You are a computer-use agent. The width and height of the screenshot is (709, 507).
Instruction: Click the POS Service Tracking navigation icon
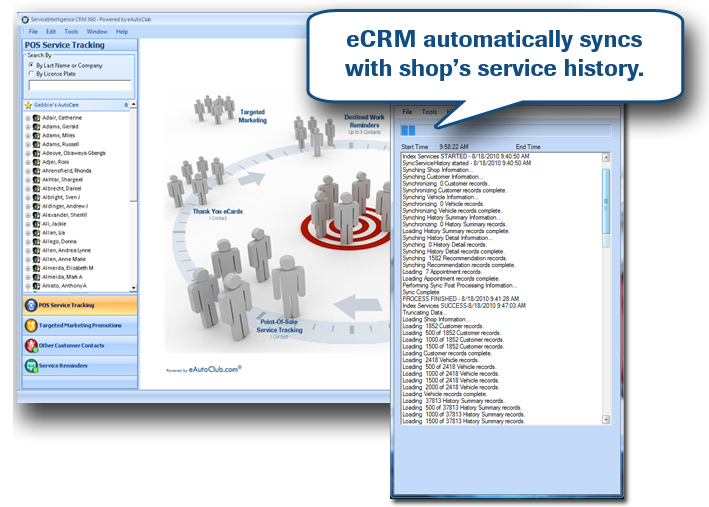click(x=31, y=305)
